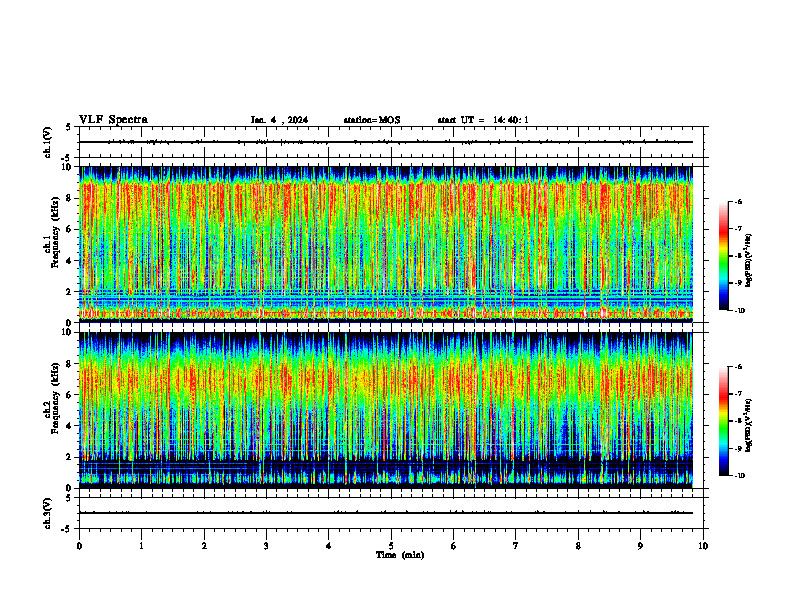Image resolution: width=792 pixels, height=612 pixels.
Task: Click the "start UT = 14:40:1" header text
Action: point(483,120)
